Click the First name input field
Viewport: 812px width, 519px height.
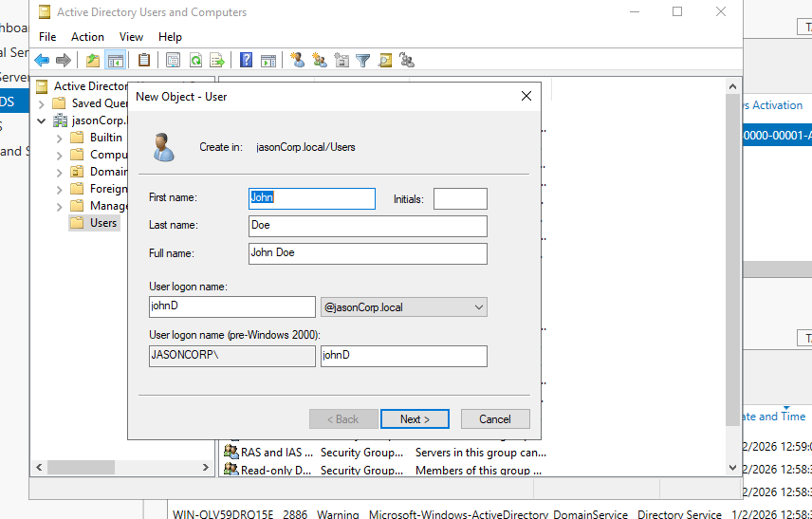point(312,198)
